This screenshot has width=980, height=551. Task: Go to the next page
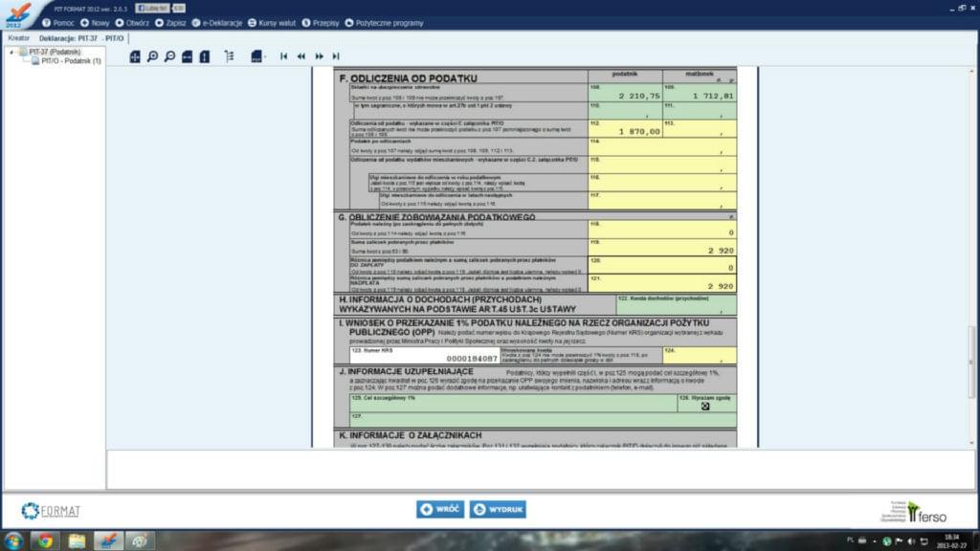coord(319,56)
